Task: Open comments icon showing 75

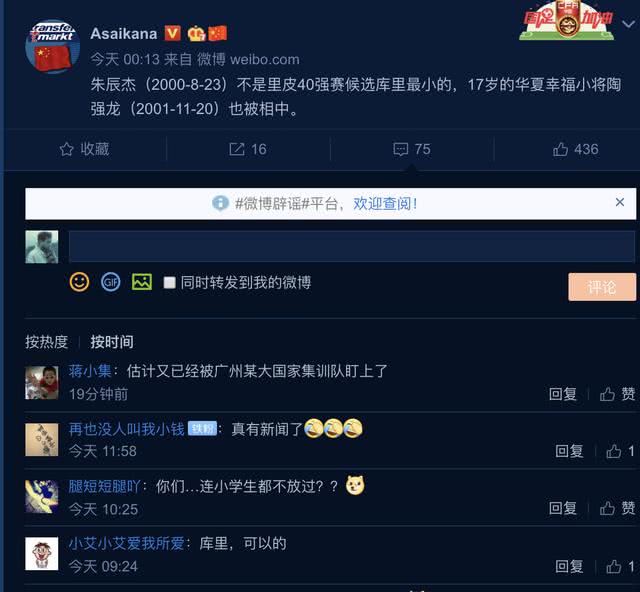Action: 412,149
